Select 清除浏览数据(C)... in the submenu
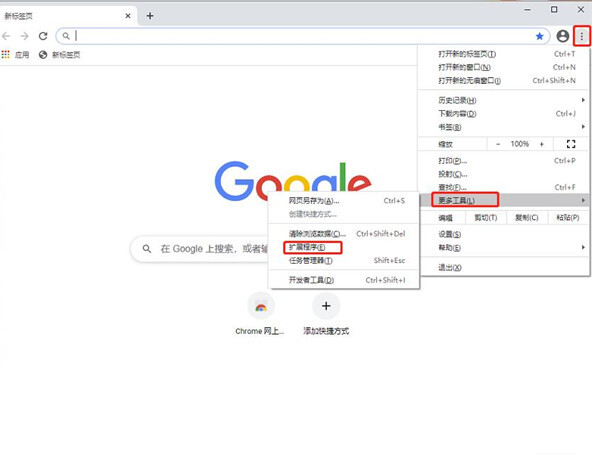 click(344, 234)
